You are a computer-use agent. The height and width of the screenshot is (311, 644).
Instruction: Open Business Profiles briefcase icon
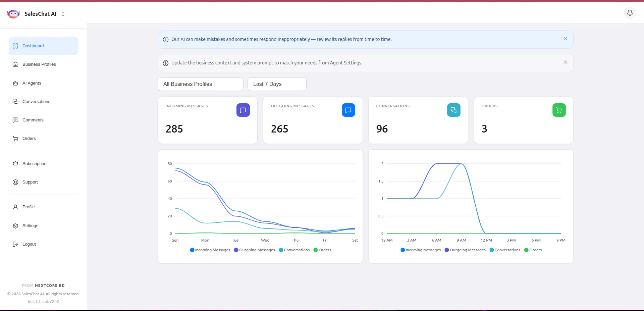[15, 64]
